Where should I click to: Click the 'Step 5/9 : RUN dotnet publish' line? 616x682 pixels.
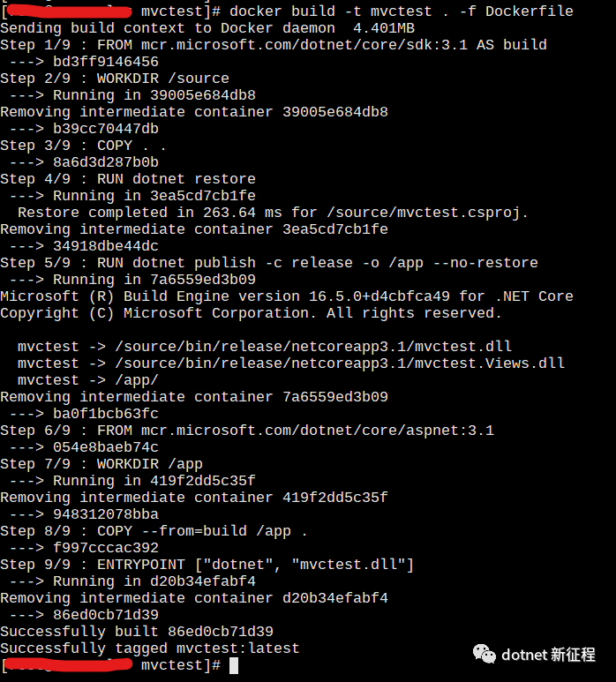tap(268, 263)
